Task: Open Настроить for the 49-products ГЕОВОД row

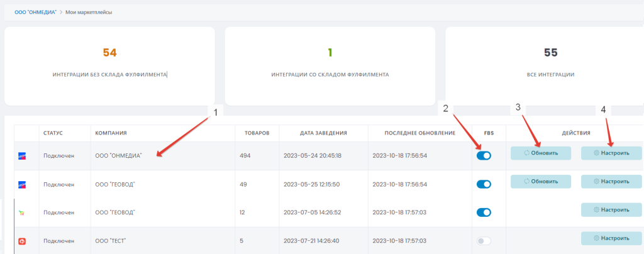Action: pyautogui.click(x=611, y=181)
